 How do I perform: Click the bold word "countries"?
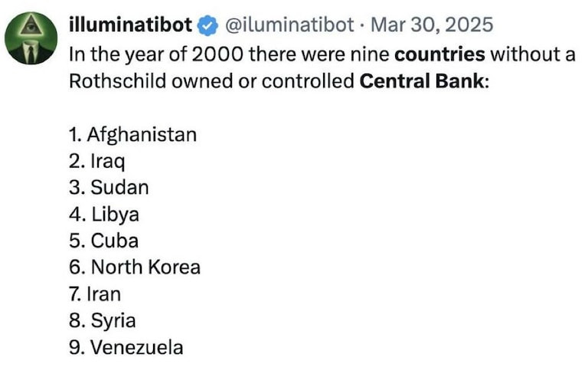tap(439, 54)
